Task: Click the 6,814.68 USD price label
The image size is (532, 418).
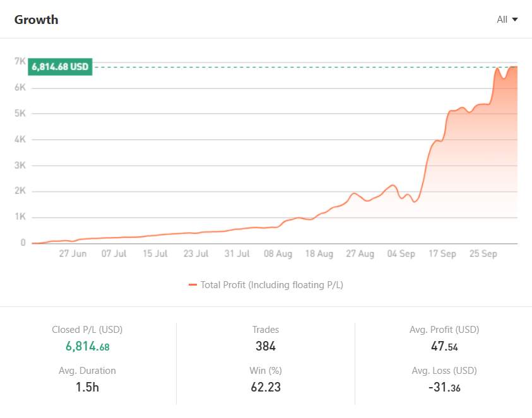Action: [61, 67]
